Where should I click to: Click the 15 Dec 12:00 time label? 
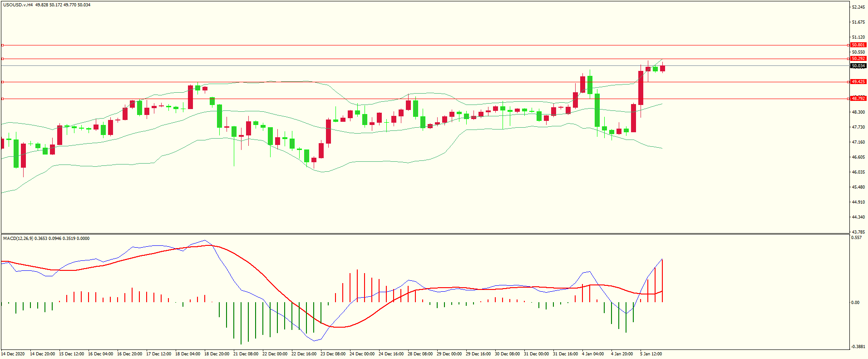point(72,354)
